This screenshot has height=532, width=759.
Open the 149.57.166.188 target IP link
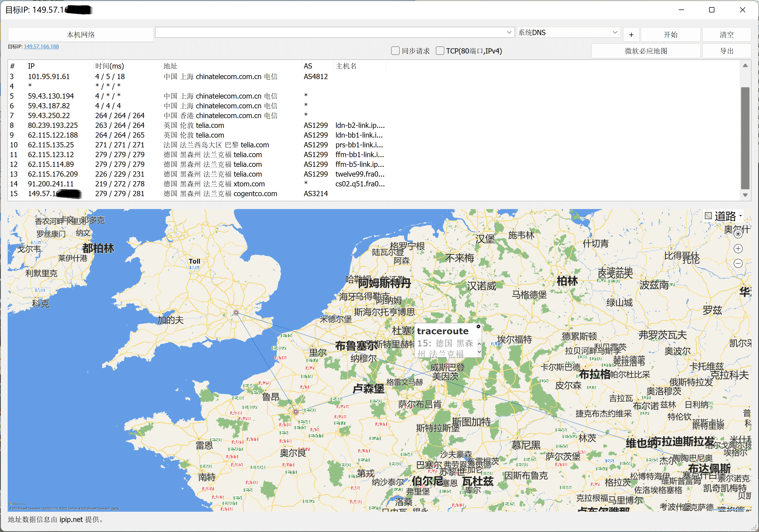point(41,47)
